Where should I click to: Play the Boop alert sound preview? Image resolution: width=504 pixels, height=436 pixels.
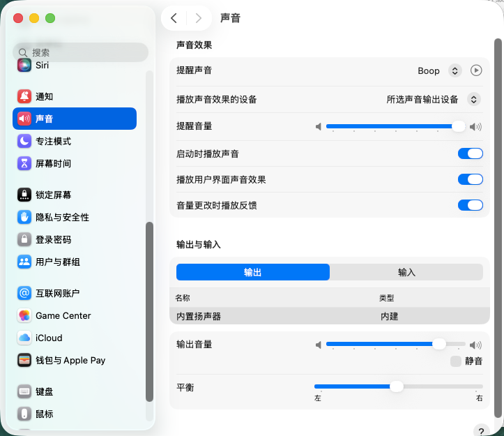pos(476,70)
